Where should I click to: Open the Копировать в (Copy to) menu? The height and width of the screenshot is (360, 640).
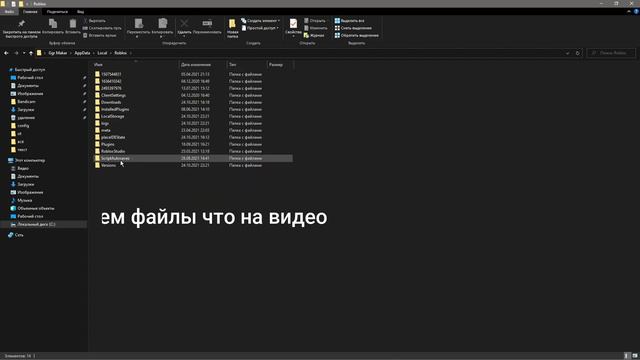pyautogui.click(x=162, y=28)
